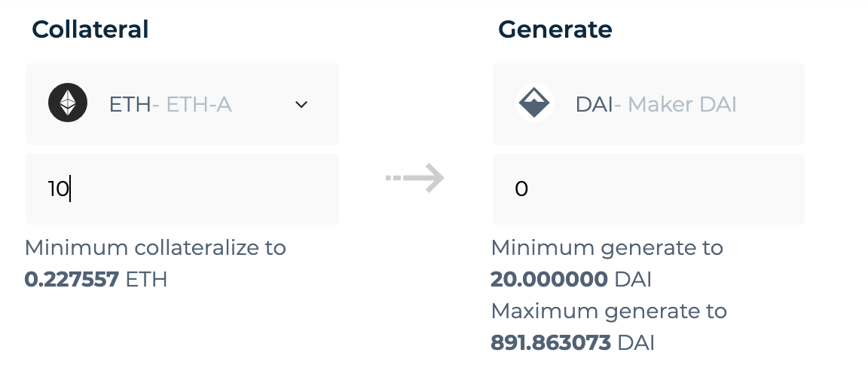Click the 'Minimum collateralize to' label
The height and width of the screenshot is (371, 868).
click(155, 248)
